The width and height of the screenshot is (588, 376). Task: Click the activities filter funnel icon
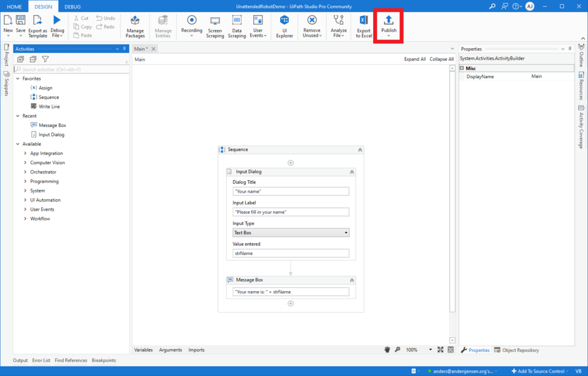coord(45,59)
